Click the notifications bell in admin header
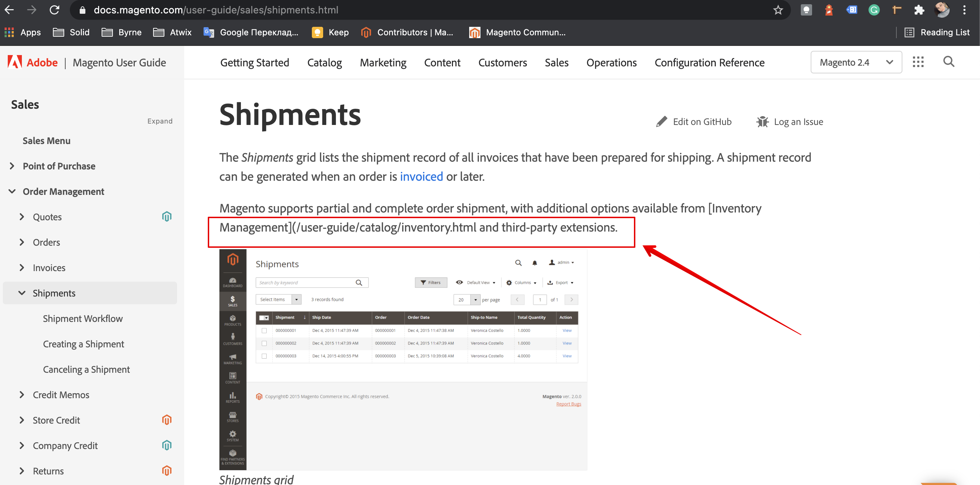 534,262
